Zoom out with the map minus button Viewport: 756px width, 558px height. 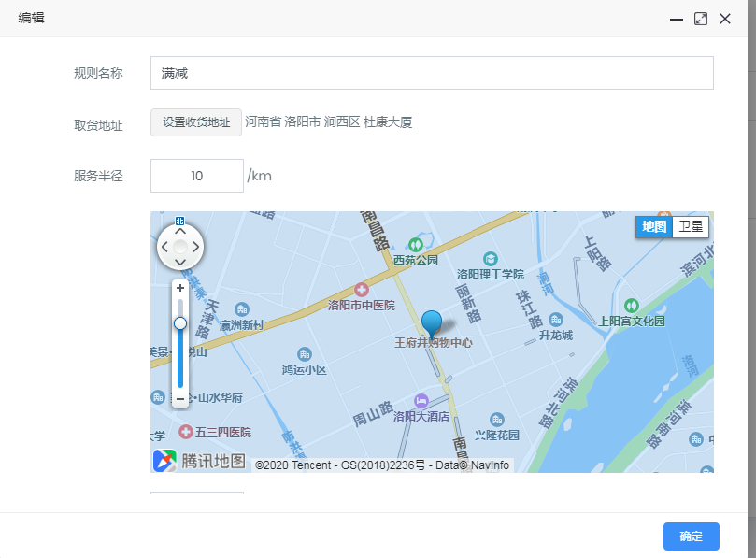(180, 399)
